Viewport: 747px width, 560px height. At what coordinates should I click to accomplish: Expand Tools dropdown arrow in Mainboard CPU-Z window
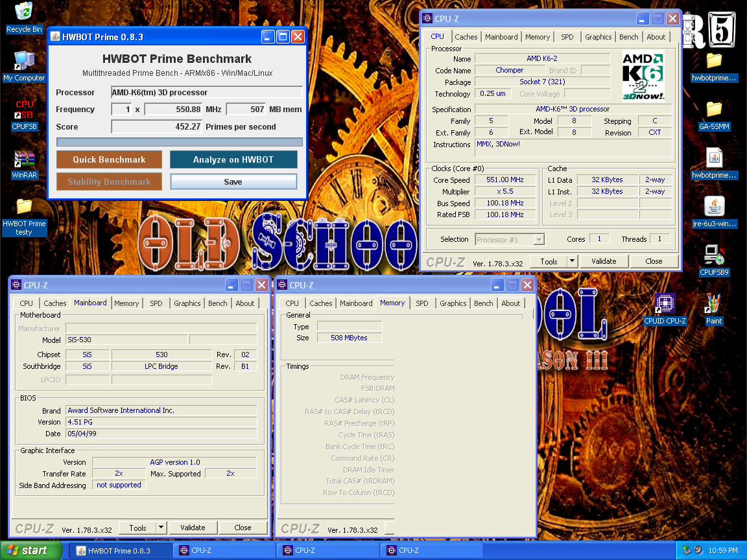tap(161, 528)
